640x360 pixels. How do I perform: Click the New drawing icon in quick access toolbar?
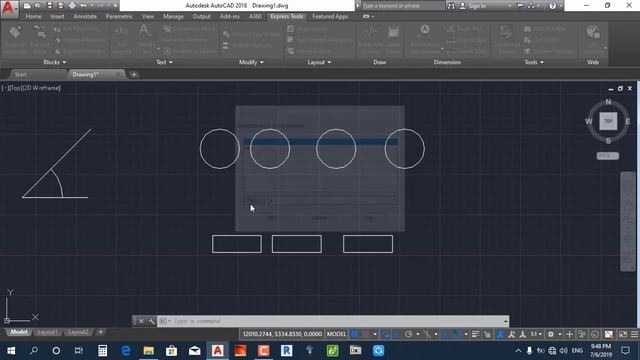click(x=27, y=6)
